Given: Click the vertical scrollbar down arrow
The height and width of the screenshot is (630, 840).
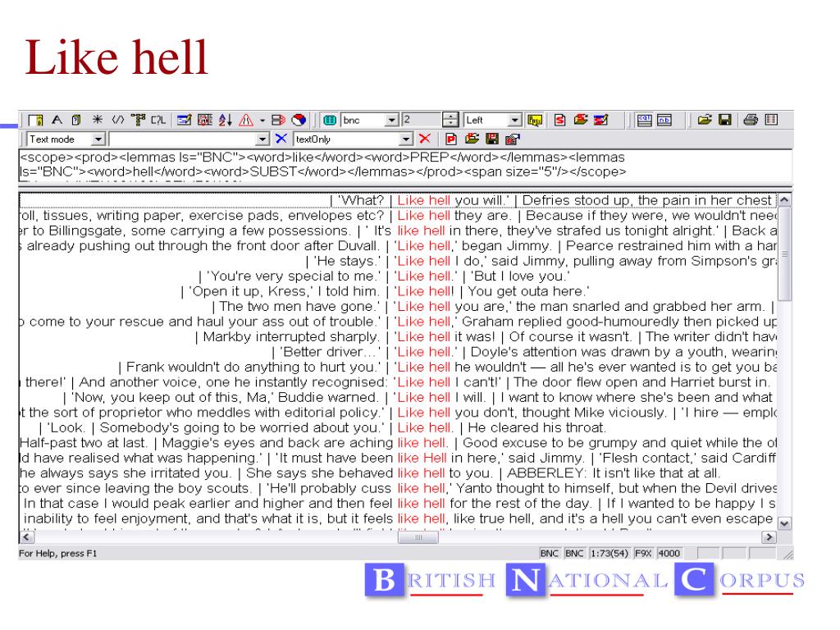Looking at the screenshot, I should click(784, 523).
